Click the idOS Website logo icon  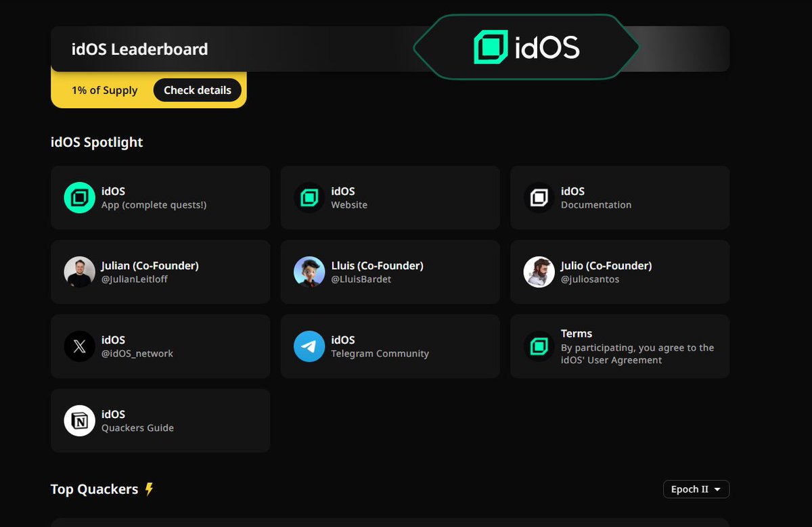[x=309, y=198]
